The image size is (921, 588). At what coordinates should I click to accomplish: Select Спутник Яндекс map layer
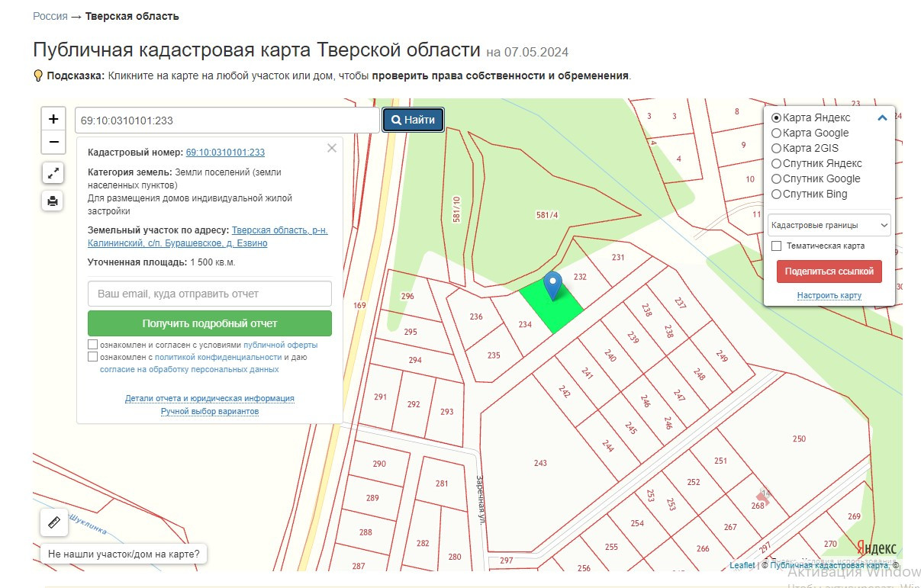(777, 164)
